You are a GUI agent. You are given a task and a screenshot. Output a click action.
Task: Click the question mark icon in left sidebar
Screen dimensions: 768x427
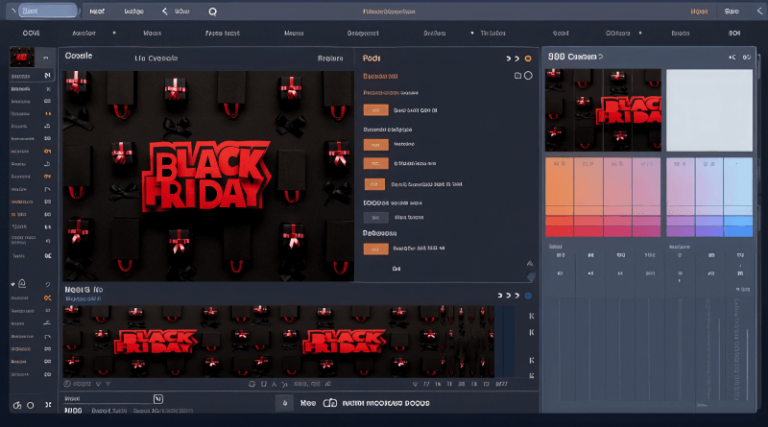48,285
